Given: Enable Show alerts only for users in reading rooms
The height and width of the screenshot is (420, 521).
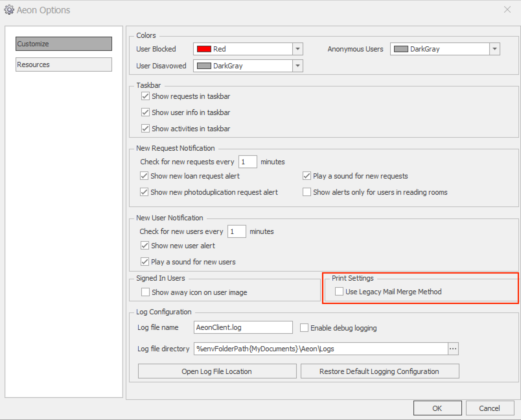Looking at the screenshot, I should point(307,192).
